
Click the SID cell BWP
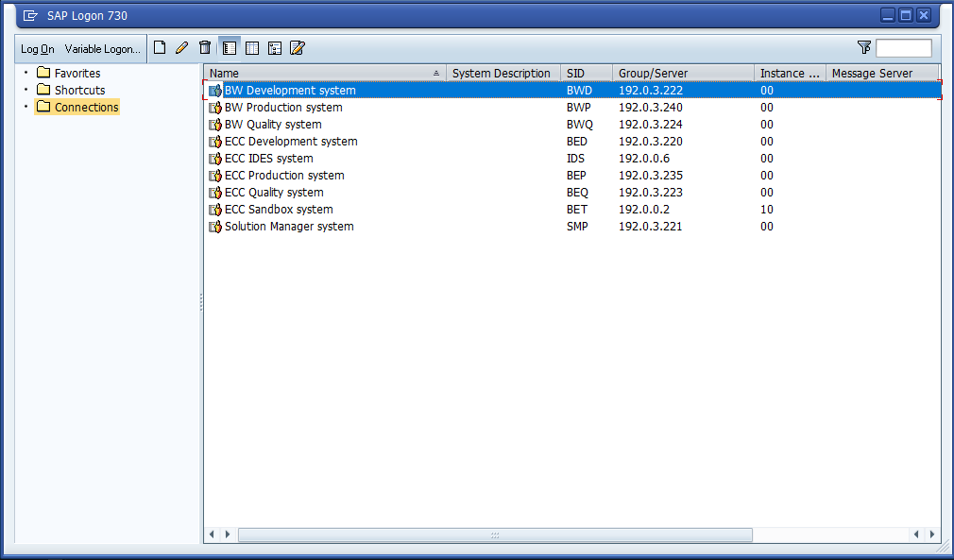click(x=579, y=107)
